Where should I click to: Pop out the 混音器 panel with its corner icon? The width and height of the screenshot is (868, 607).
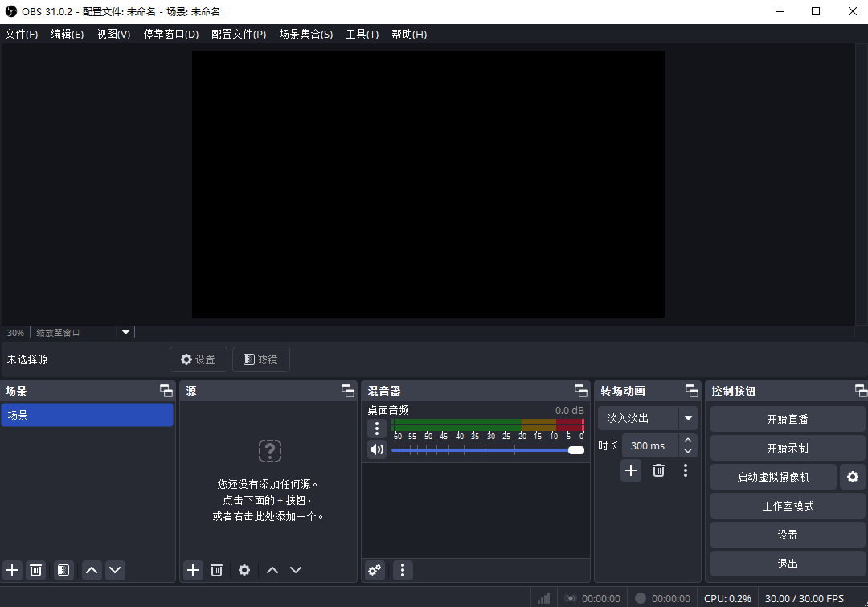click(580, 391)
